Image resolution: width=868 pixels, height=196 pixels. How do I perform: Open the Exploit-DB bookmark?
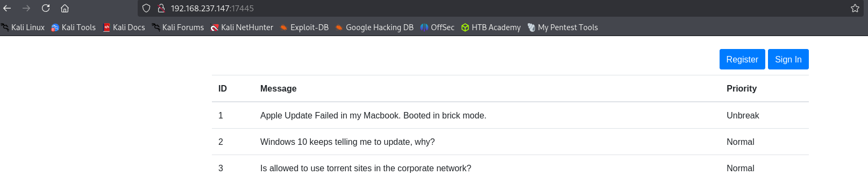tap(304, 27)
